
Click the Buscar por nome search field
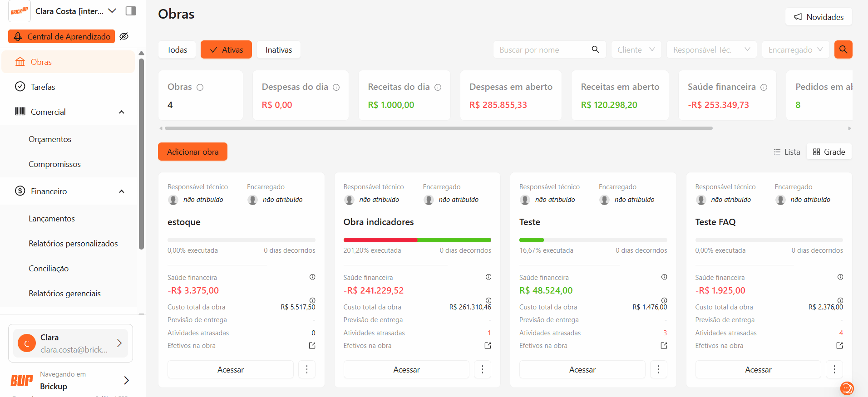pyautogui.click(x=542, y=49)
